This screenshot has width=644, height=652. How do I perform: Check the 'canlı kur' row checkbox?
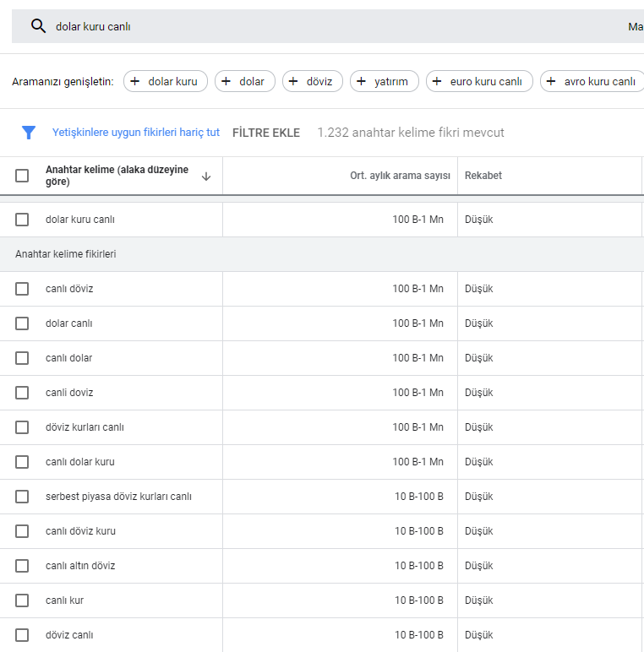(22, 600)
